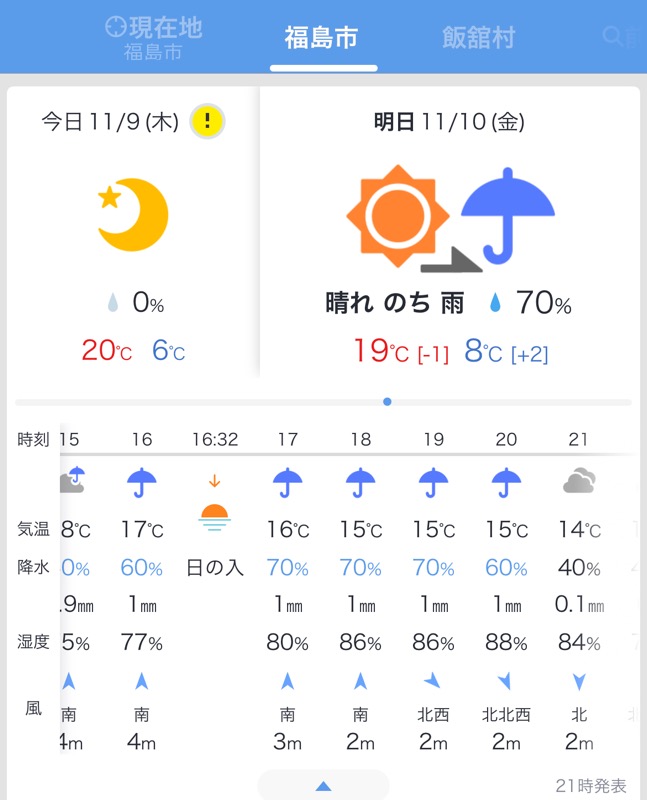Viewport: 647px width, 800px height.
Task: Open the 現在地 current location tab
Action: coord(153,38)
